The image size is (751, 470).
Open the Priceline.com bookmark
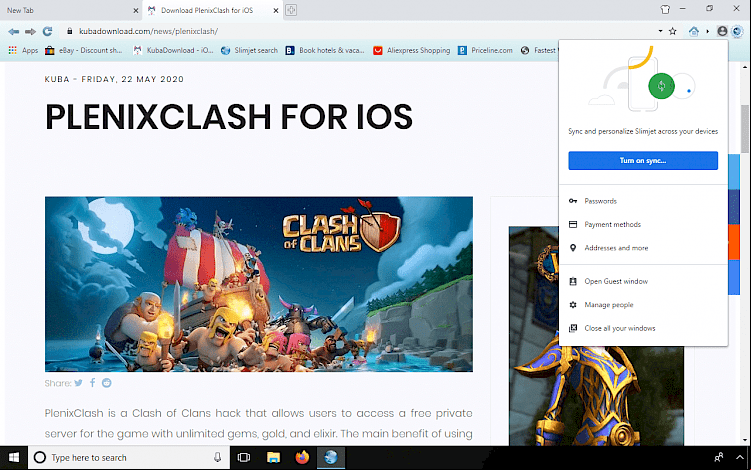coord(485,50)
